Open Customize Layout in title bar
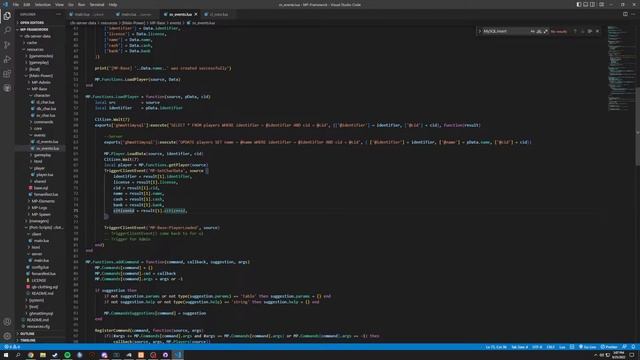The image size is (640, 360). click(601, 4)
